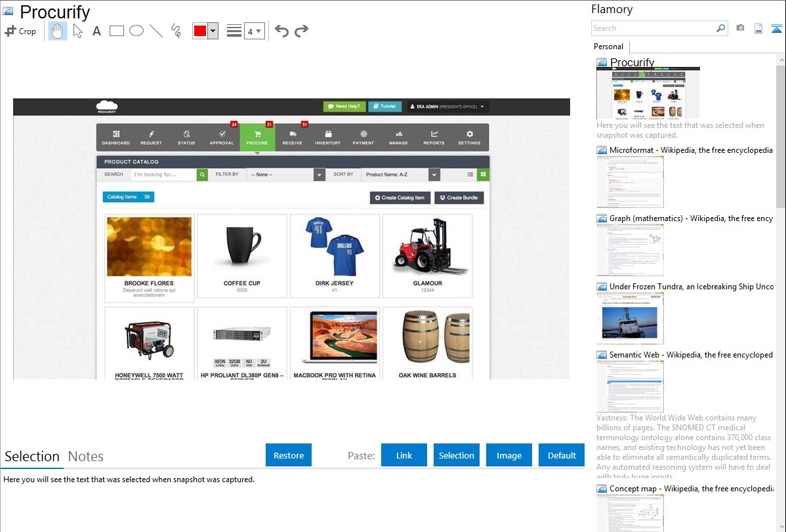Click the Restore button

pyautogui.click(x=289, y=455)
